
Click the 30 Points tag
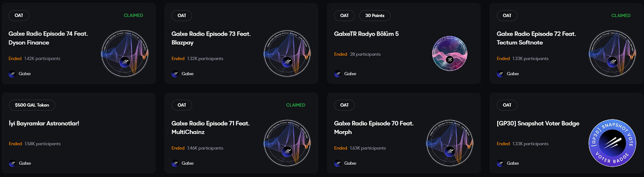coord(375,15)
